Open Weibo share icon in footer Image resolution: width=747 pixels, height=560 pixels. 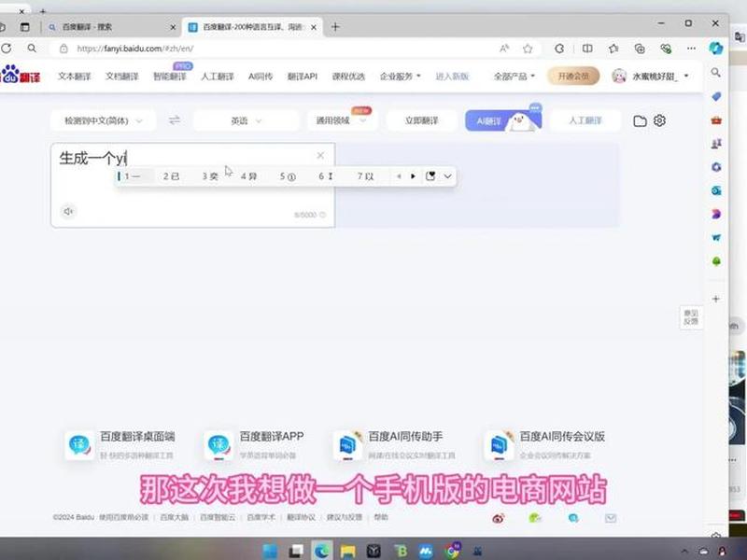(499, 518)
